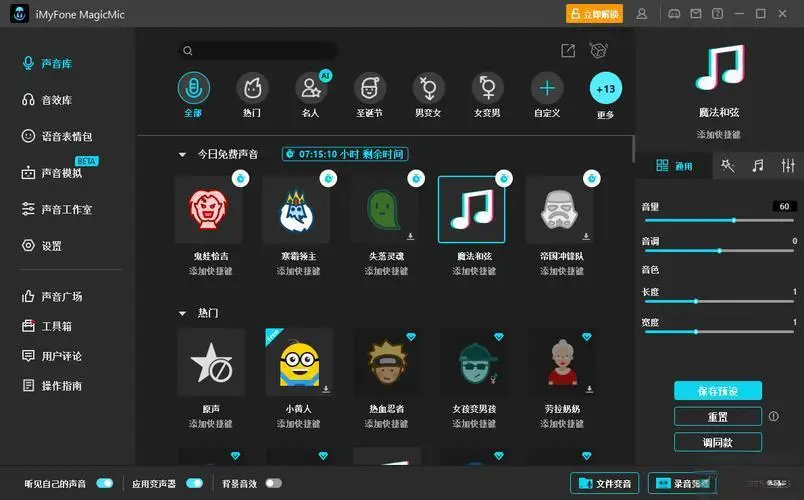Click the dice random voice icon
Viewport: 804px width, 500px height.
[598, 50]
